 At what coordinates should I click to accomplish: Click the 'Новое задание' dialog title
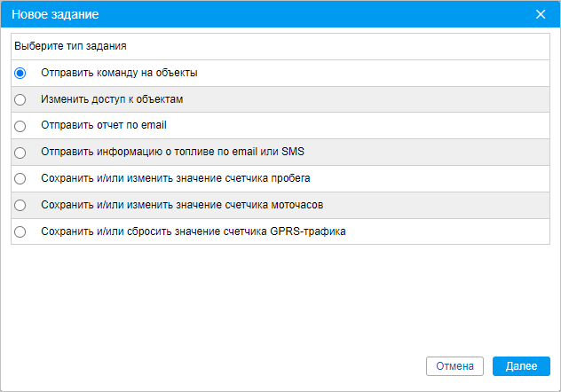click(x=55, y=14)
